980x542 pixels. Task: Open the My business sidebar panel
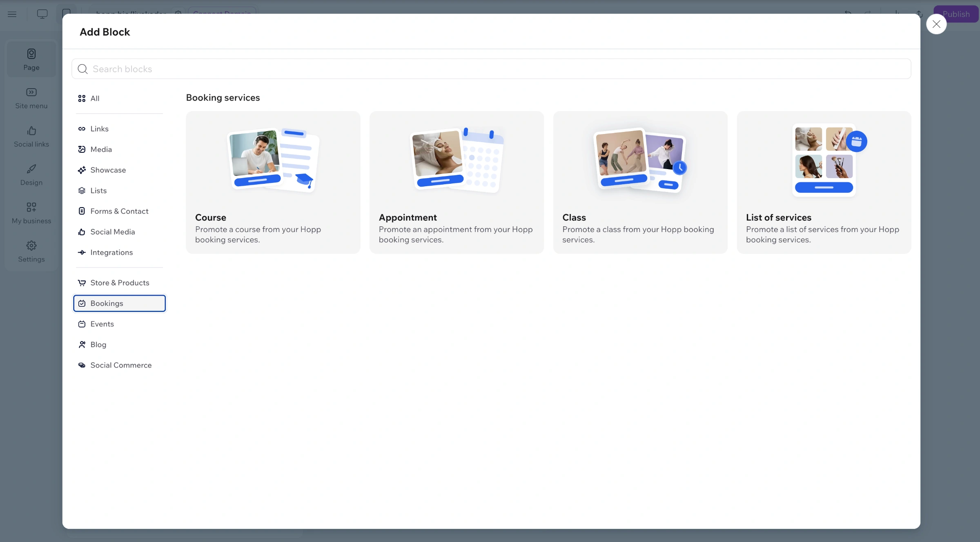point(31,213)
